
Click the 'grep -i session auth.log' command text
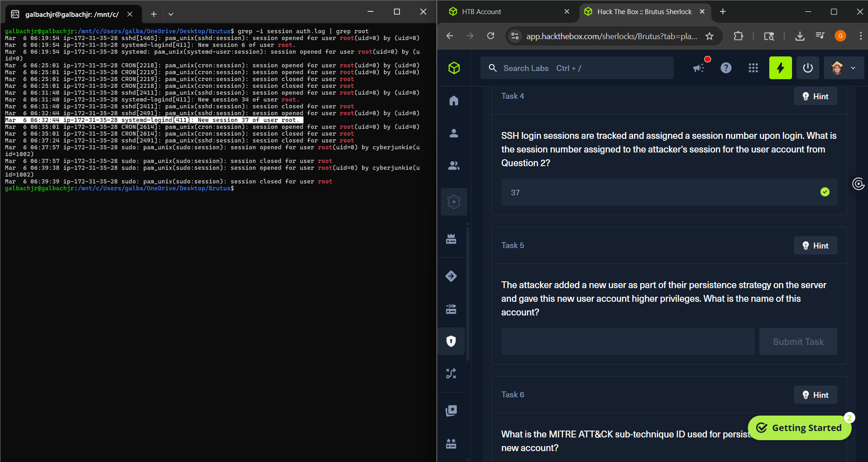pos(282,31)
